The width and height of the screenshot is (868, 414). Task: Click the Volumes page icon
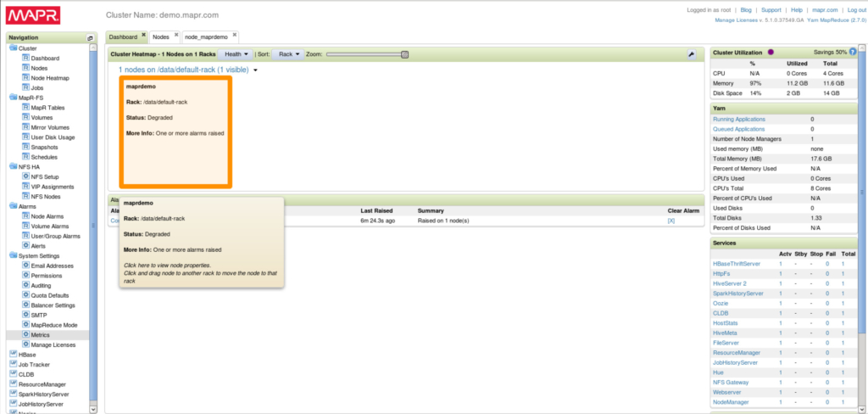point(25,117)
